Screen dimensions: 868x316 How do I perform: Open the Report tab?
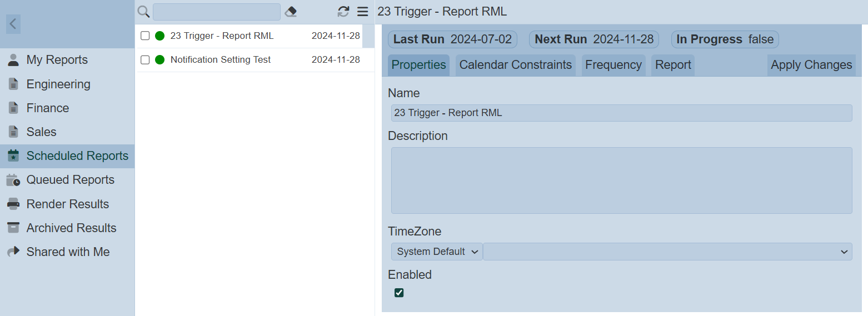pos(672,65)
